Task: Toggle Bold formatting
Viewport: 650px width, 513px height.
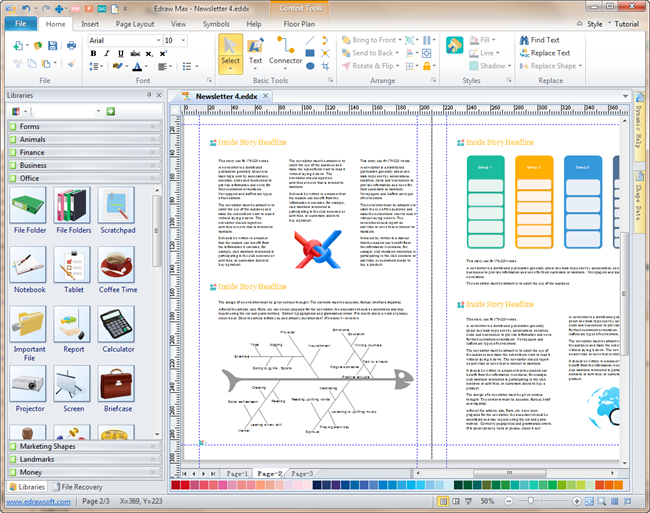Action: (x=93, y=54)
